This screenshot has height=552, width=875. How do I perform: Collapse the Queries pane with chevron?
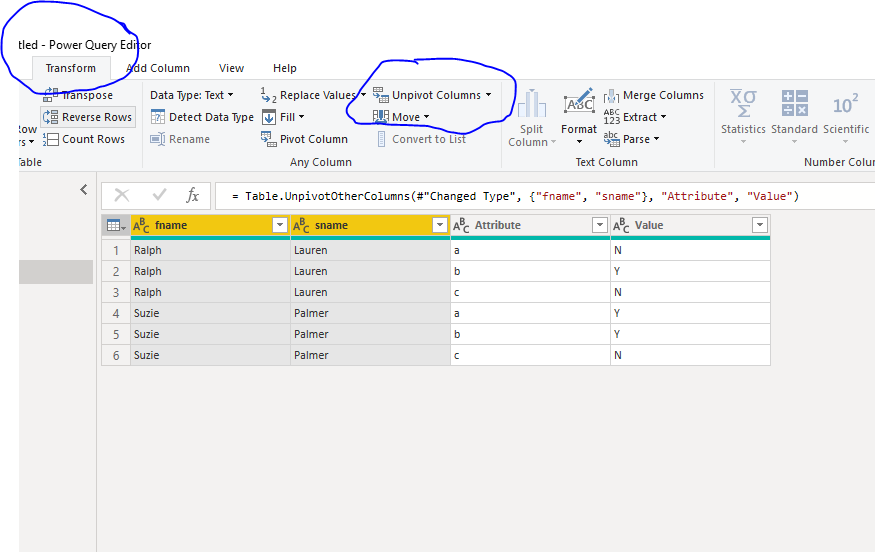[x=84, y=190]
